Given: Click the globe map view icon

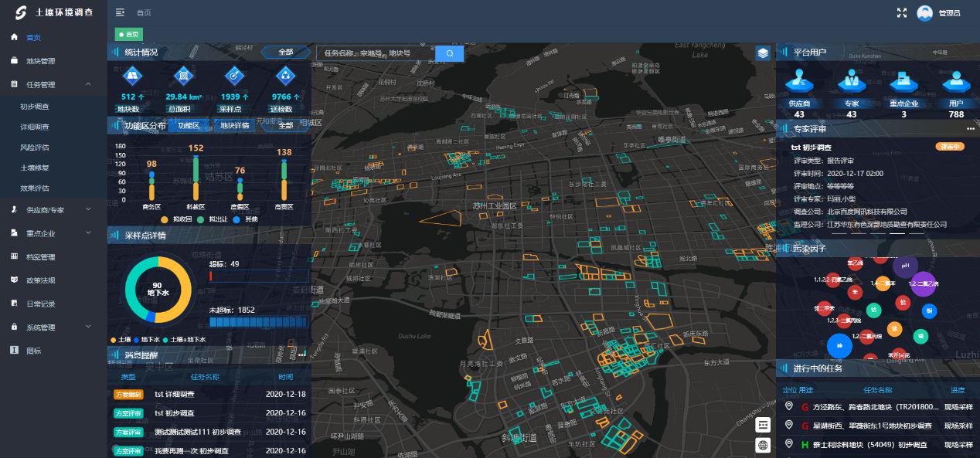Looking at the screenshot, I should click(x=763, y=445).
